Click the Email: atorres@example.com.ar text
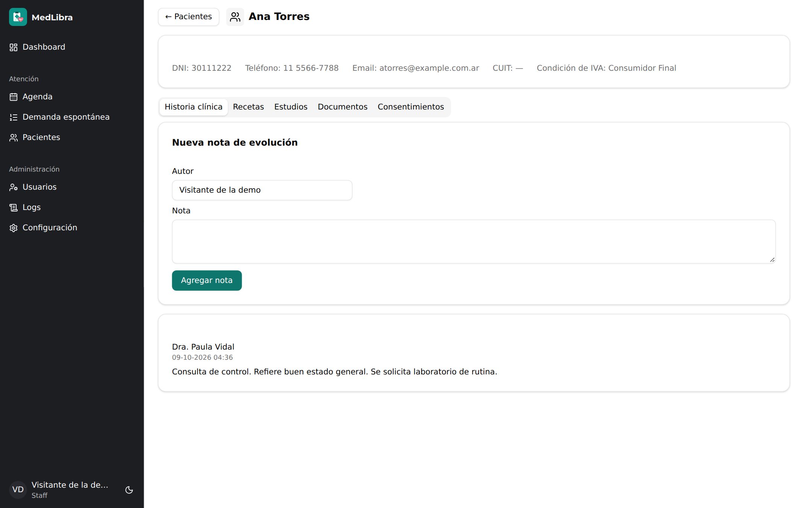Viewport: 812px width, 508px height. point(415,68)
